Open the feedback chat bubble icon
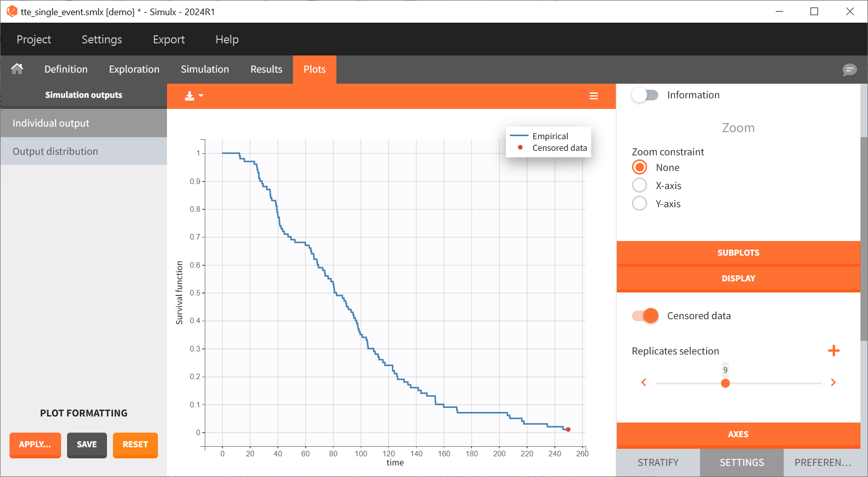 [x=849, y=70]
